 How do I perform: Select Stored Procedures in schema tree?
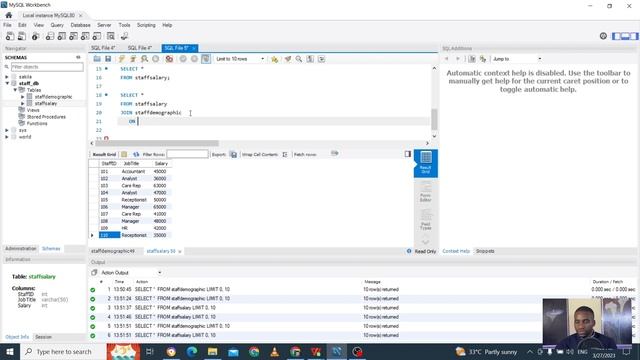click(46, 117)
